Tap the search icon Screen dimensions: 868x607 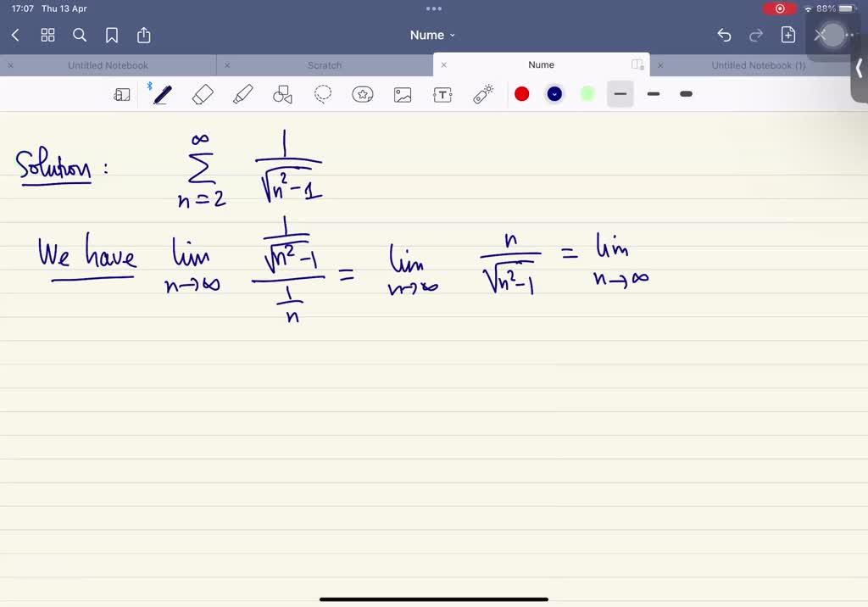pos(80,35)
